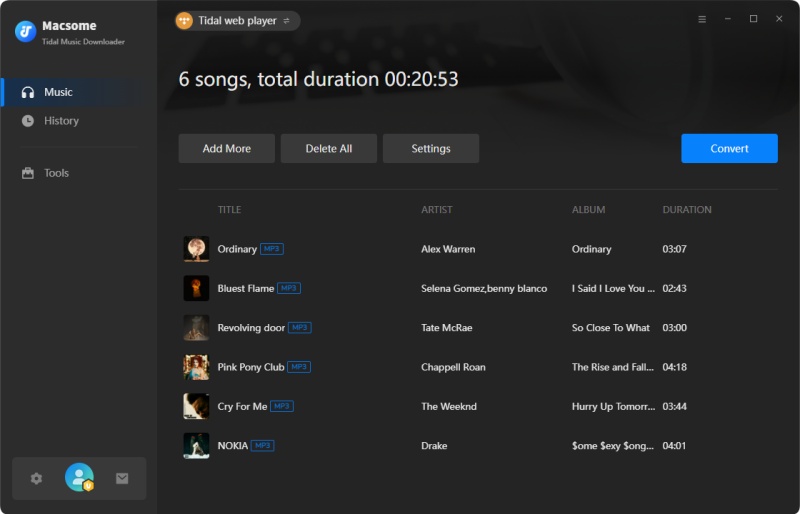This screenshot has height=514, width=800.
Task: Open the Music section in the sidebar
Action: 79,92
